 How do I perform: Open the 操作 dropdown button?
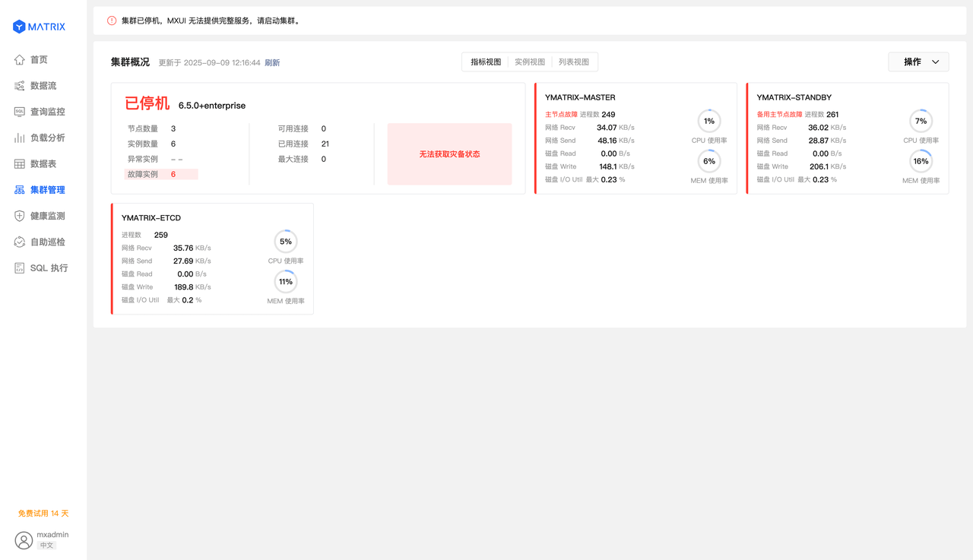[918, 62]
